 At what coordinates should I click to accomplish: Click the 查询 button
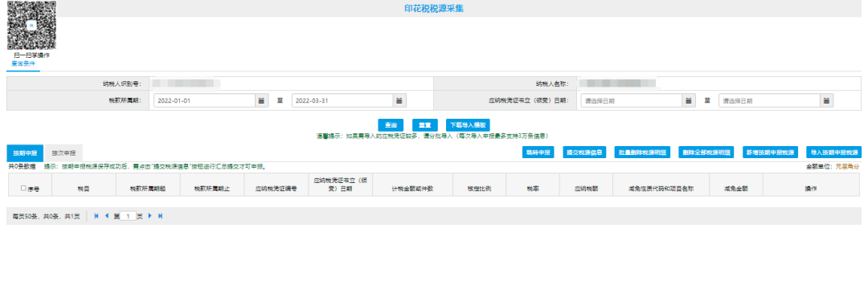click(391, 125)
